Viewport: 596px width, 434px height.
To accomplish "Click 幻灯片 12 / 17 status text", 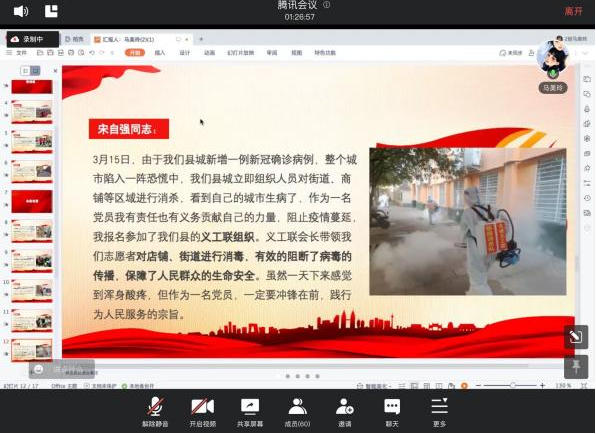I will tap(21, 386).
